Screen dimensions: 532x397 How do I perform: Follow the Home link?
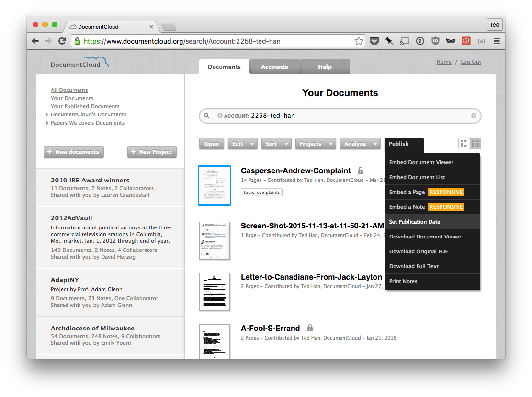tap(444, 62)
